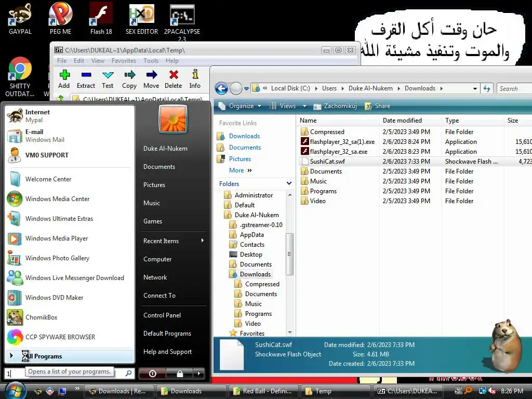This screenshot has height=399, width=532.
Task: Select Administrator in the folder tree
Action: [254, 195]
